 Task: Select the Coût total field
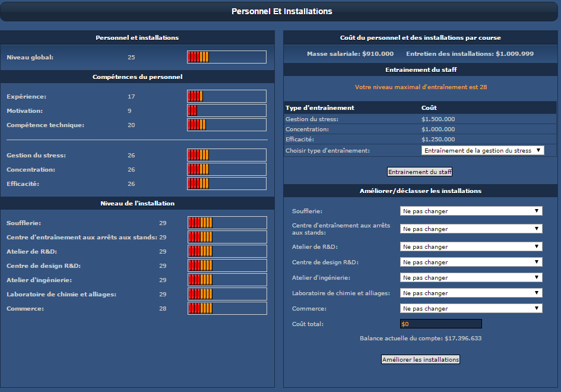pos(440,324)
